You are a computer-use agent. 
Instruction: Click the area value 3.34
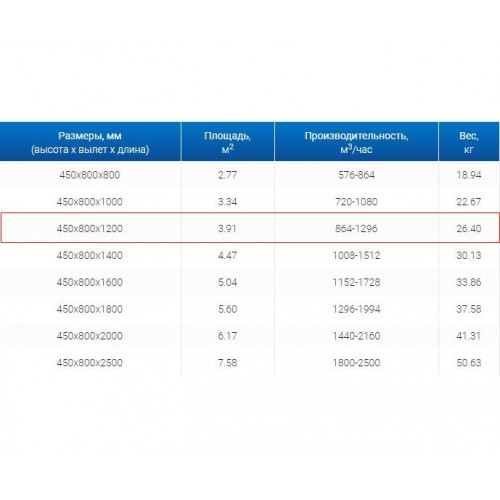point(227,202)
